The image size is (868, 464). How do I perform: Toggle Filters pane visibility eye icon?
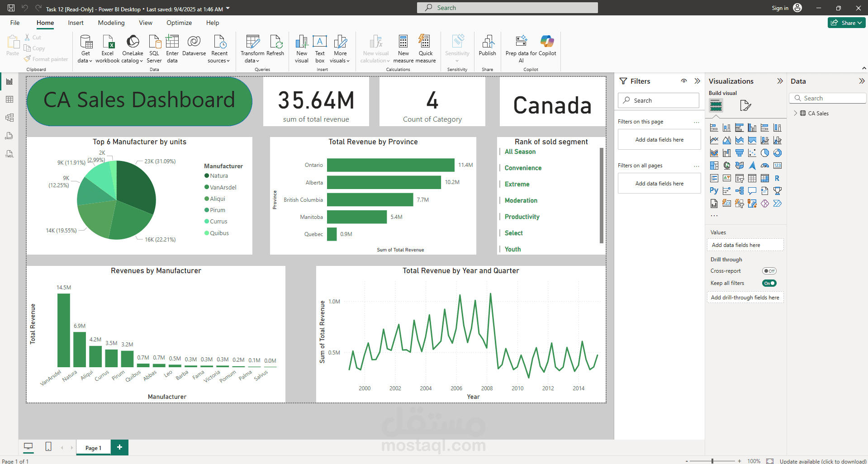click(x=684, y=81)
